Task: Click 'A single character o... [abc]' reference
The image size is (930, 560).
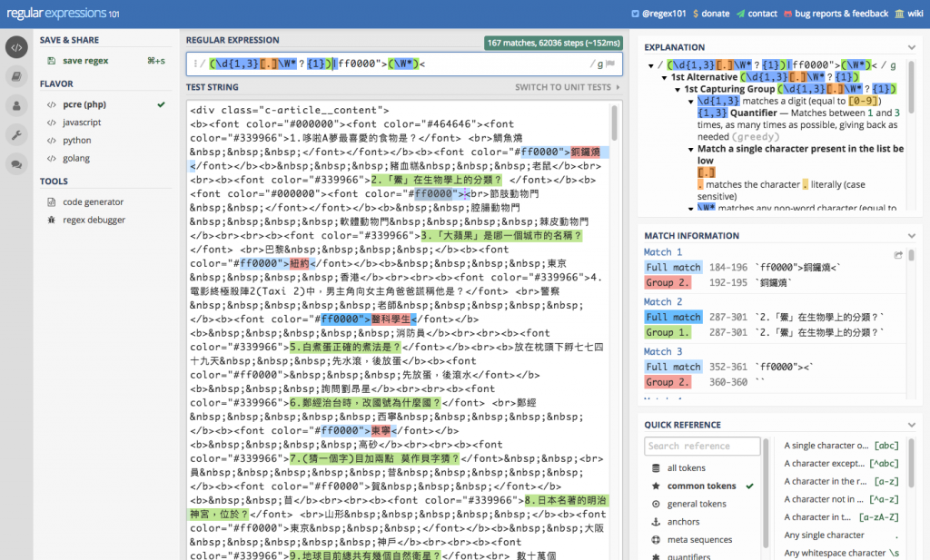Action: [x=840, y=446]
